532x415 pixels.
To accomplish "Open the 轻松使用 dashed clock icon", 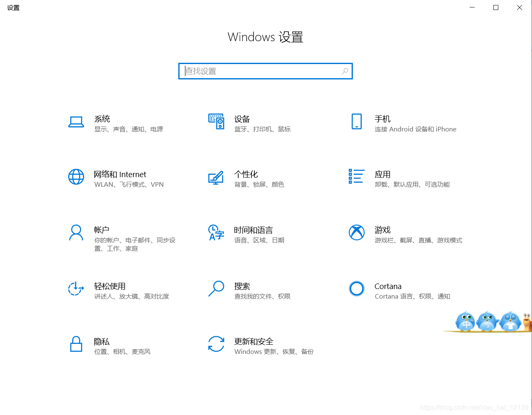I will point(76,288).
